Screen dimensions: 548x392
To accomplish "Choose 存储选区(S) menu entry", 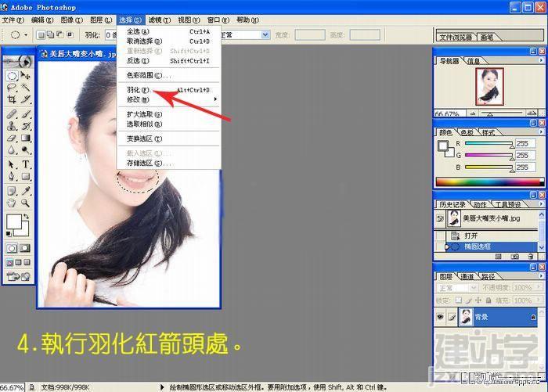I will point(168,164).
